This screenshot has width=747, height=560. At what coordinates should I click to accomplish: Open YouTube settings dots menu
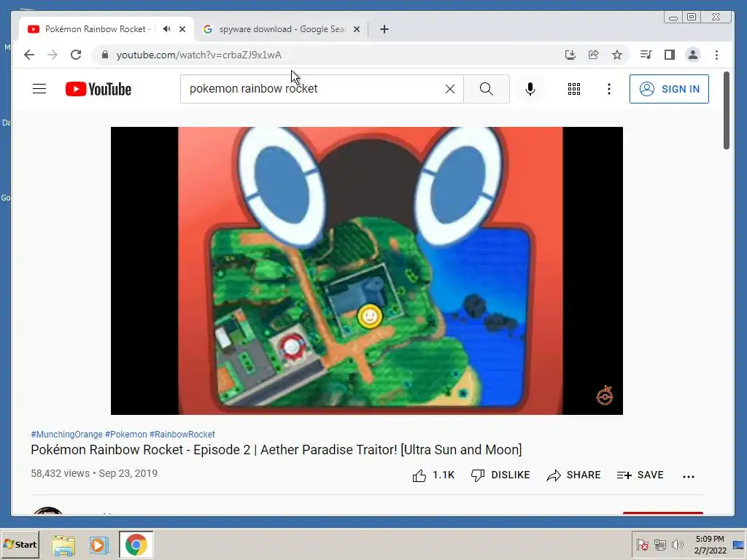point(609,88)
